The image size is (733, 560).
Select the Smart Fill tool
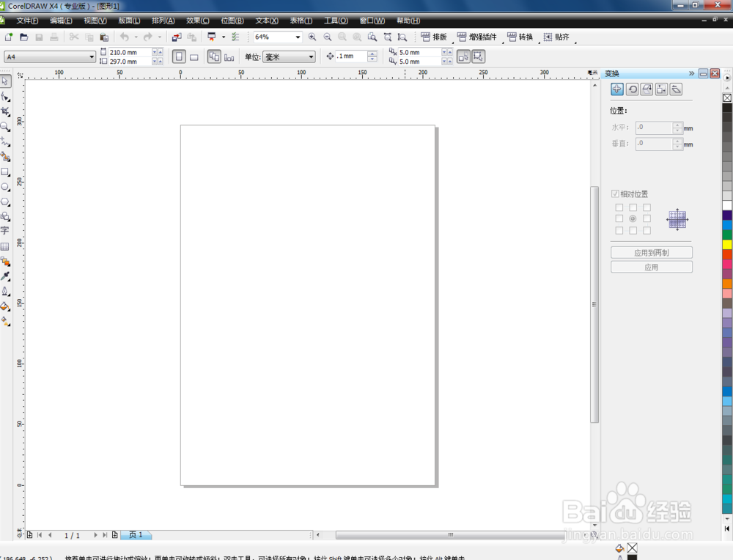click(x=5, y=157)
